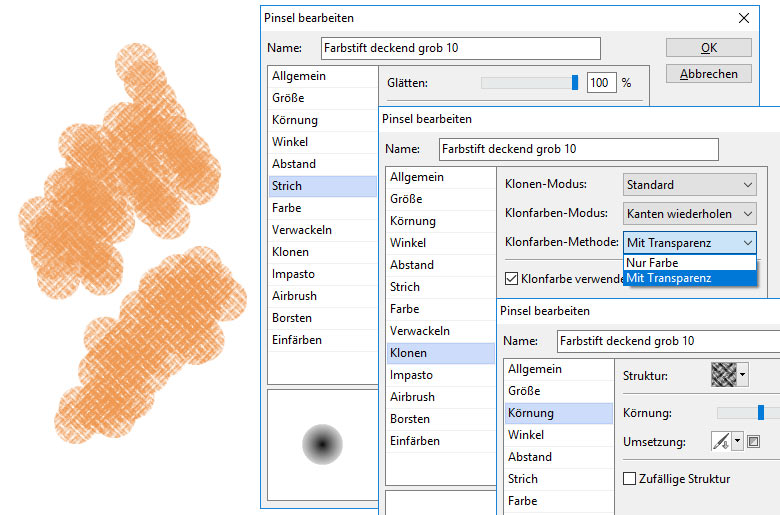Viewport: 780px width, 515px height.
Task: Adjust the Körnung slider
Action: coord(761,412)
